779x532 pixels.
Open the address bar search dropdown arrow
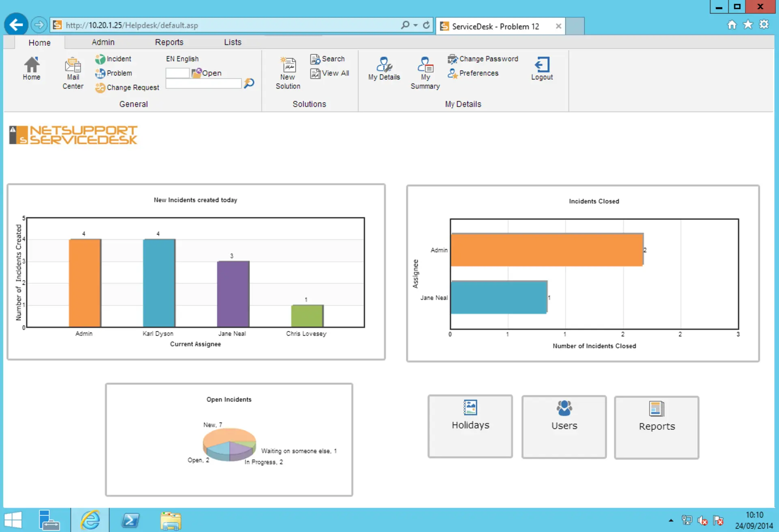415,25
